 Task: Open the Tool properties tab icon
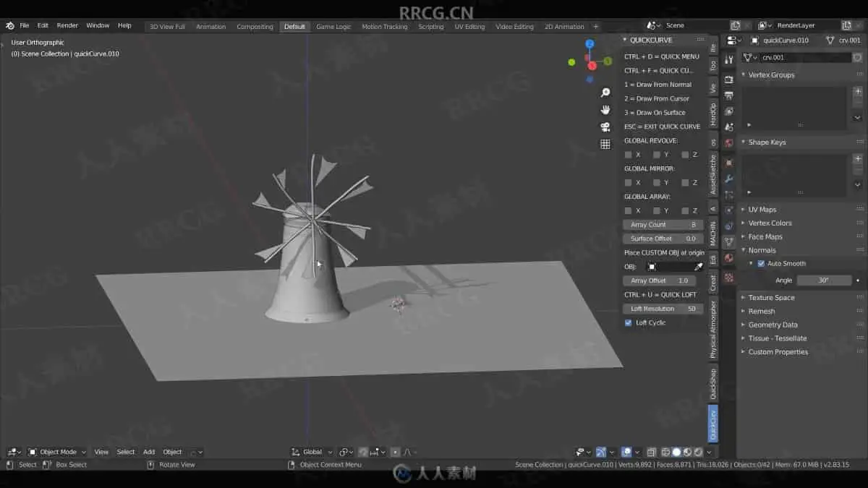pyautogui.click(x=728, y=59)
